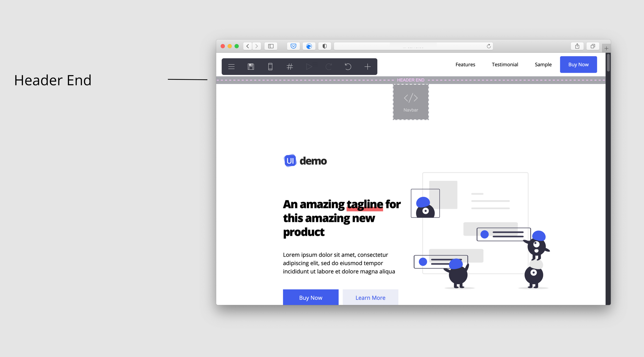Click the hamburger menu icon
Screen dimensions: 644x357
point(231,66)
